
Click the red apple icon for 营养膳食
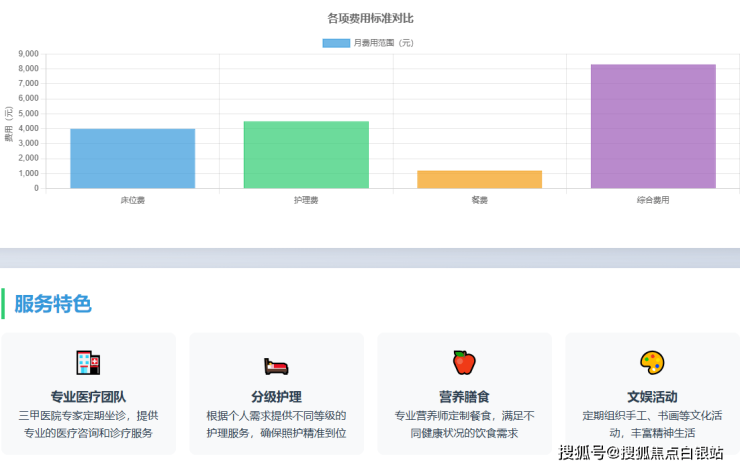tap(464, 362)
